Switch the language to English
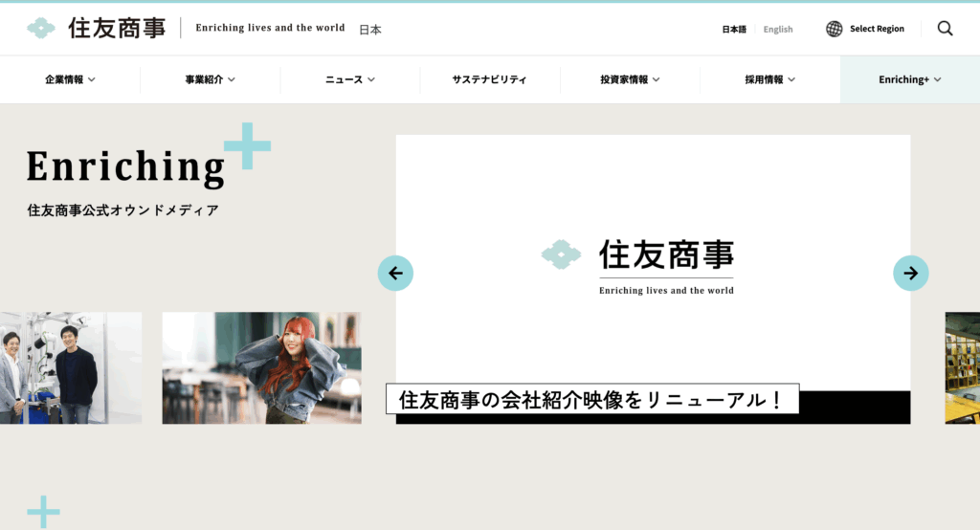This screenshot has height=530, width=980. (x=778, y=30)
